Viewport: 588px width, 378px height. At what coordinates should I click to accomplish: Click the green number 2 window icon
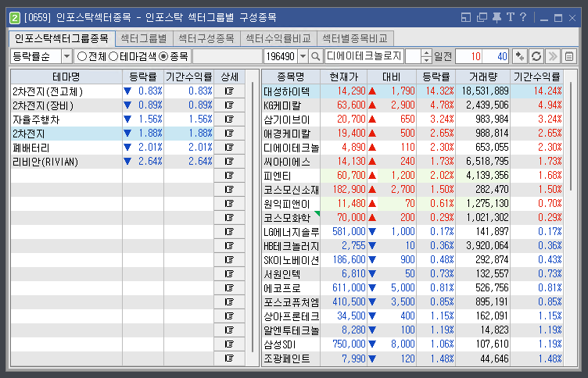[15, 18]
